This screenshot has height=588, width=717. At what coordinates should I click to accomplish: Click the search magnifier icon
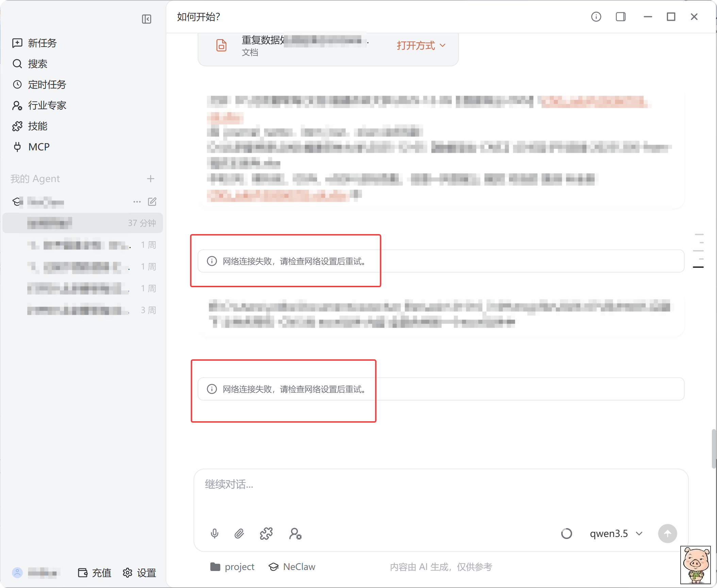pos(17,64)
